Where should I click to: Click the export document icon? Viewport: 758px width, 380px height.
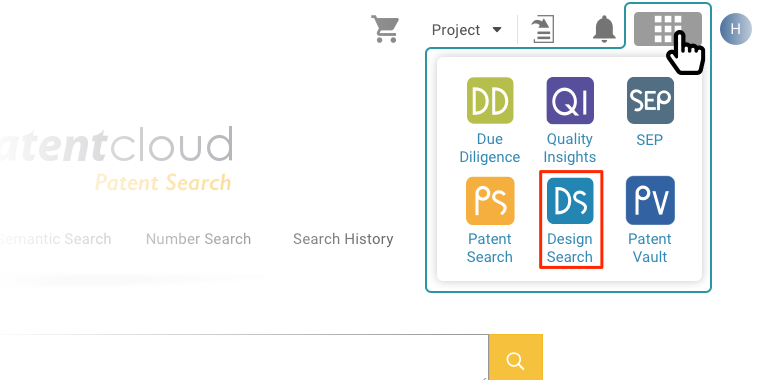pyautogui.click(x=542, y=29)
